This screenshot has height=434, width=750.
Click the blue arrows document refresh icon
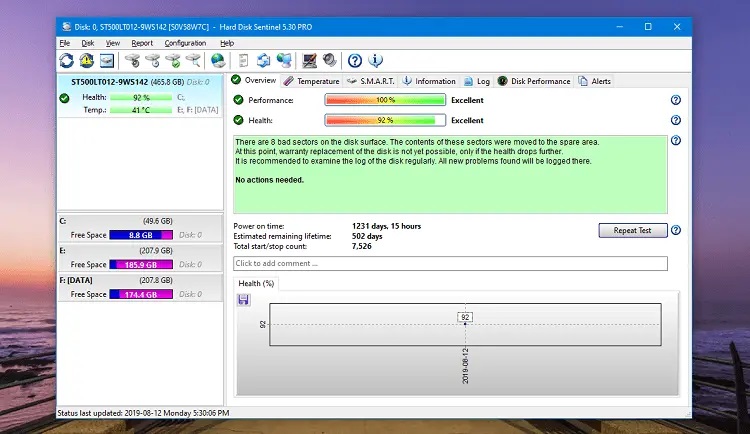click(x=263, y=61)
